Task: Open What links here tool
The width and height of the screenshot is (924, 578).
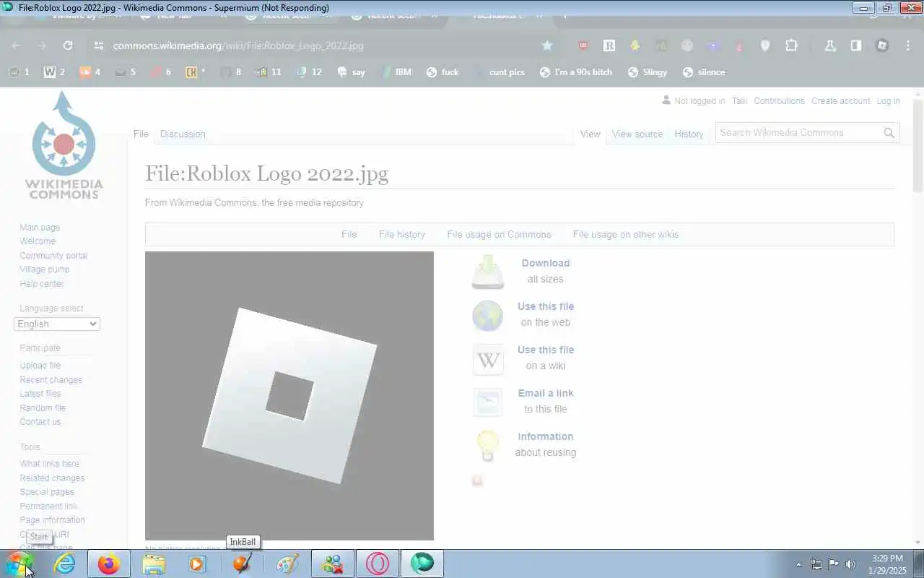Action: click(x=49, y=464)
